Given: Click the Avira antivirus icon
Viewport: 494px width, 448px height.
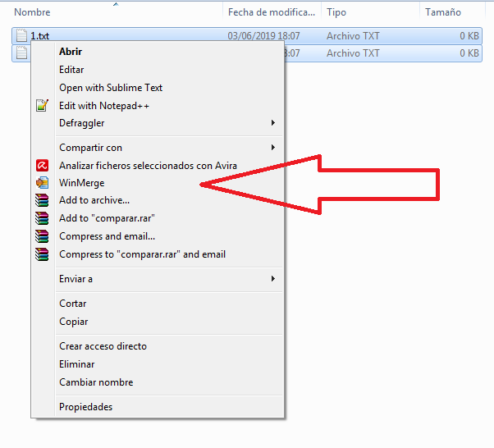Looking at the screenshot, I should pyautogui.click(x=42, y=166).
